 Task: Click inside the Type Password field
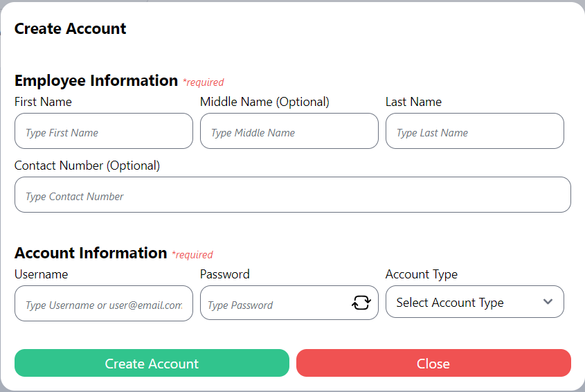277,304
